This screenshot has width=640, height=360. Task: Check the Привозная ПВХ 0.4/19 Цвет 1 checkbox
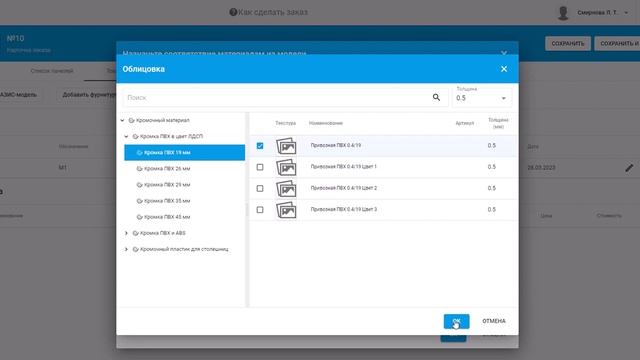pos(260,167)
